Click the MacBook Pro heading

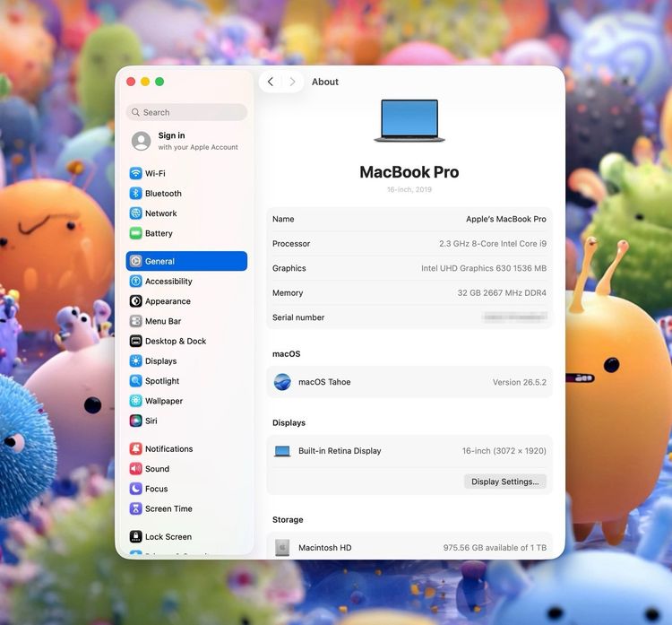click(409, 172)
